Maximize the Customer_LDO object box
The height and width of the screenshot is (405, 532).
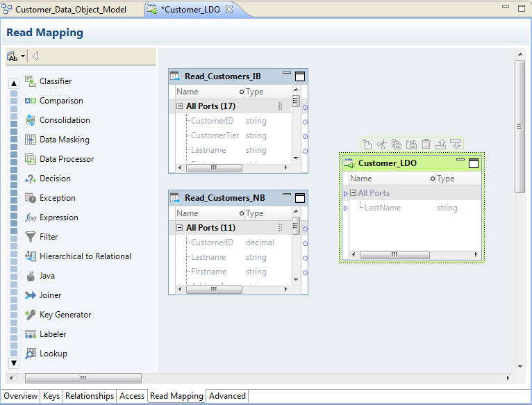(x=474, y=163)
